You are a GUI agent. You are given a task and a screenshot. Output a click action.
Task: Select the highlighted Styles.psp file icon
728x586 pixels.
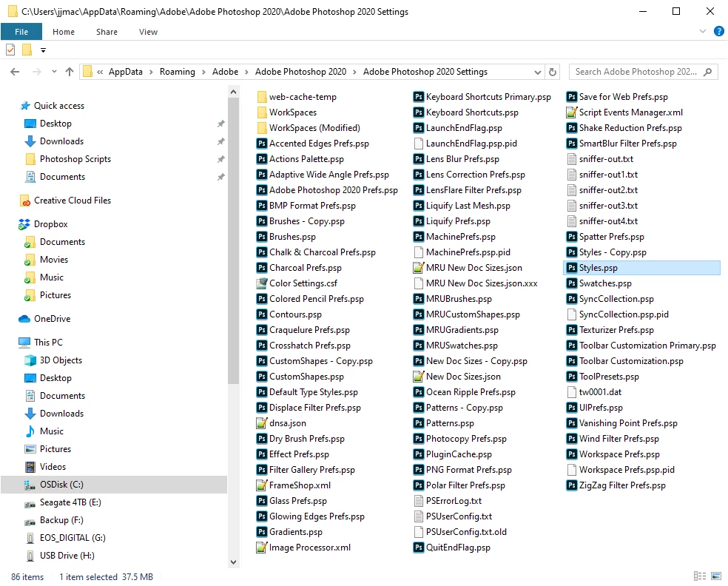click(572, 268)
